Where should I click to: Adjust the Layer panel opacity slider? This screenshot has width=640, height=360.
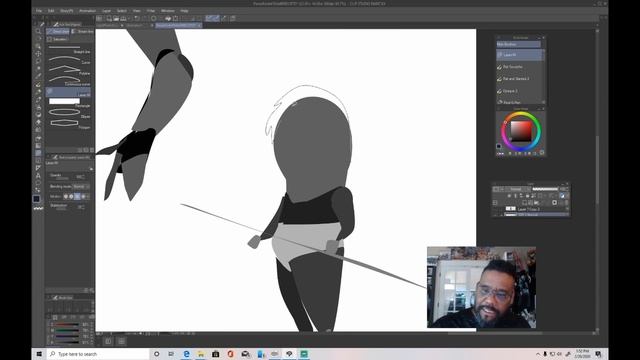(545, 189)
